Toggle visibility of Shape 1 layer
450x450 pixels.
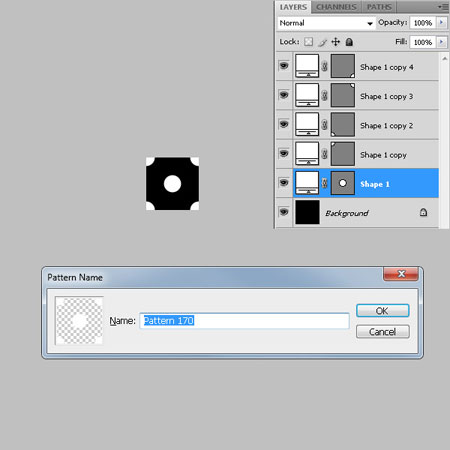click(x=284, y=183)
